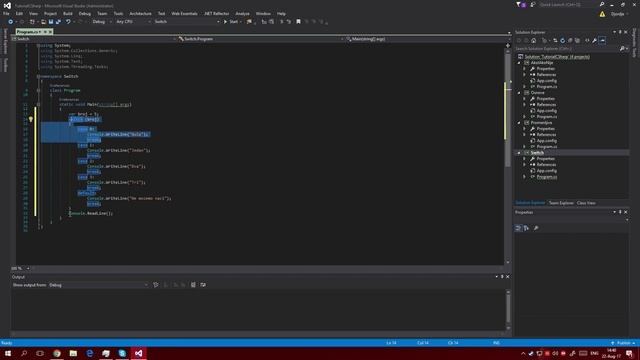Click the Home icon in Solution Explorer

click(x=533, y=40)
